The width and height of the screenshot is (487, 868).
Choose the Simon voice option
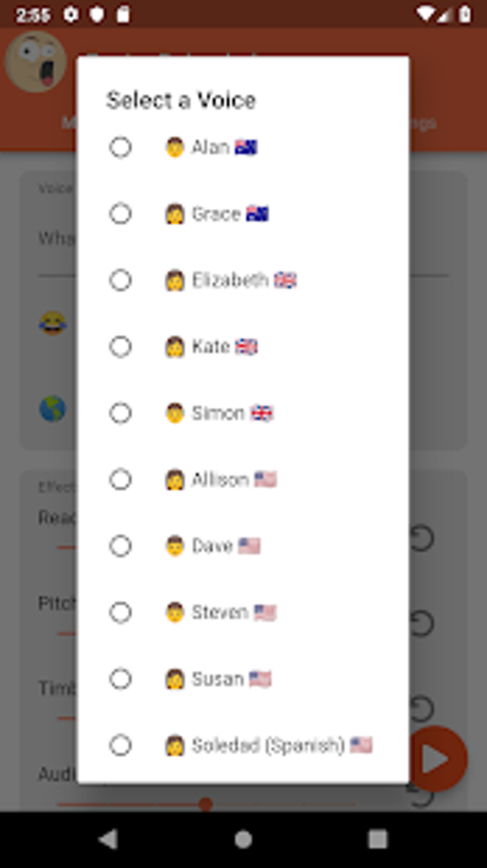pyautogui.click(x=120, y=413)
